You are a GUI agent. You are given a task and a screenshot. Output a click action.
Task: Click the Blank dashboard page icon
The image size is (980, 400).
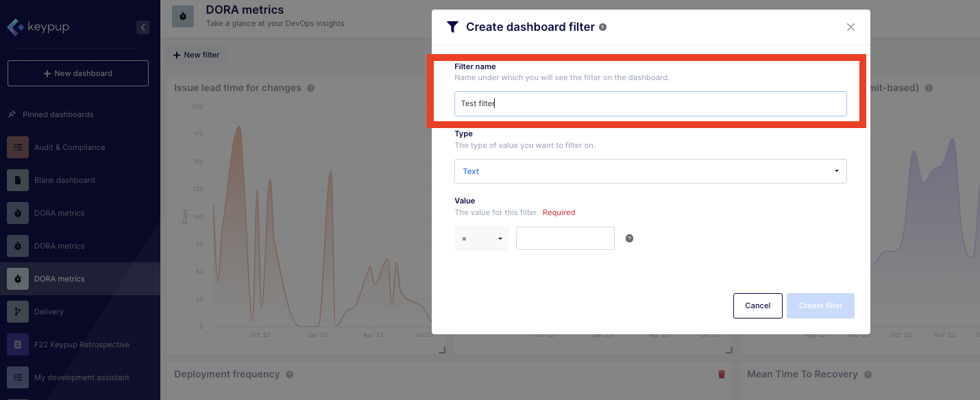[x=18, y=180]
